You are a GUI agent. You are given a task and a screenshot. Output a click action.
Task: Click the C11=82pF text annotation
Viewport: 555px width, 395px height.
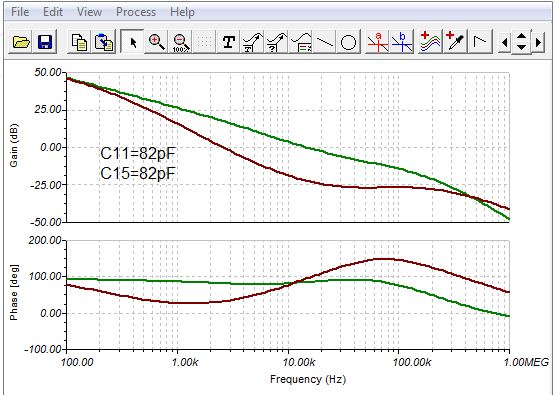point(138,154)
